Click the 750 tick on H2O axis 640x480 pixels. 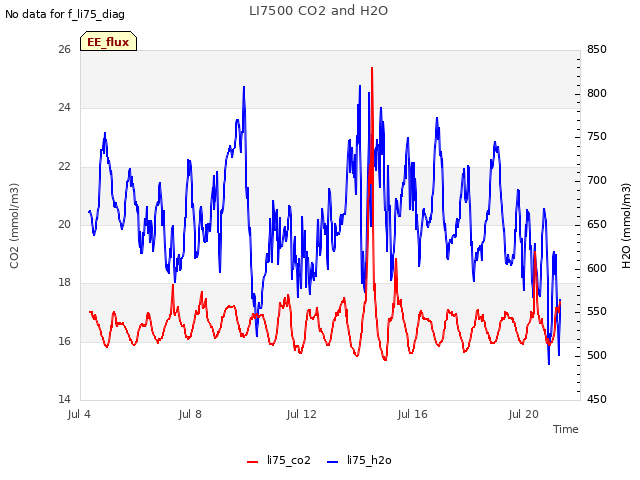point(597,137)
